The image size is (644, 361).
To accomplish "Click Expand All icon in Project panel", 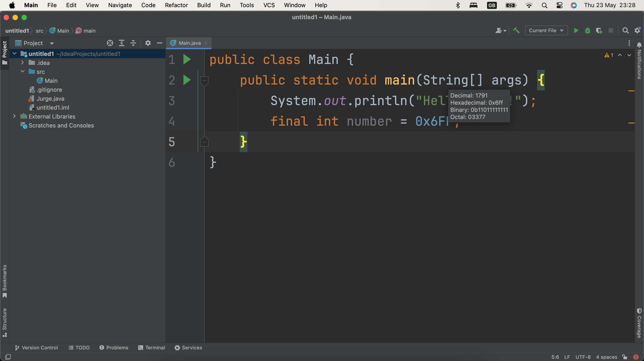I will 121,43.
